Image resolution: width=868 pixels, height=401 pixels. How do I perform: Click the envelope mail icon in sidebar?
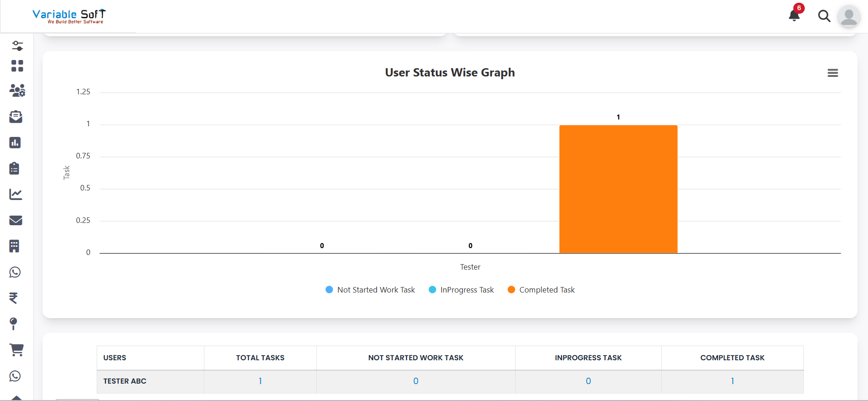16,220
